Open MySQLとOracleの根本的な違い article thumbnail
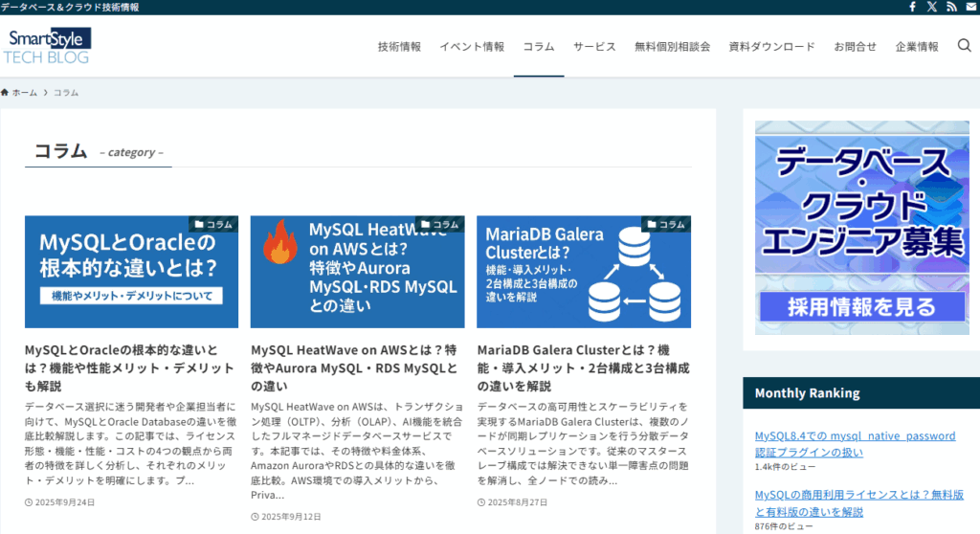Screen dimensions: 980x534 pyautogui.click(x=131, y=272)
